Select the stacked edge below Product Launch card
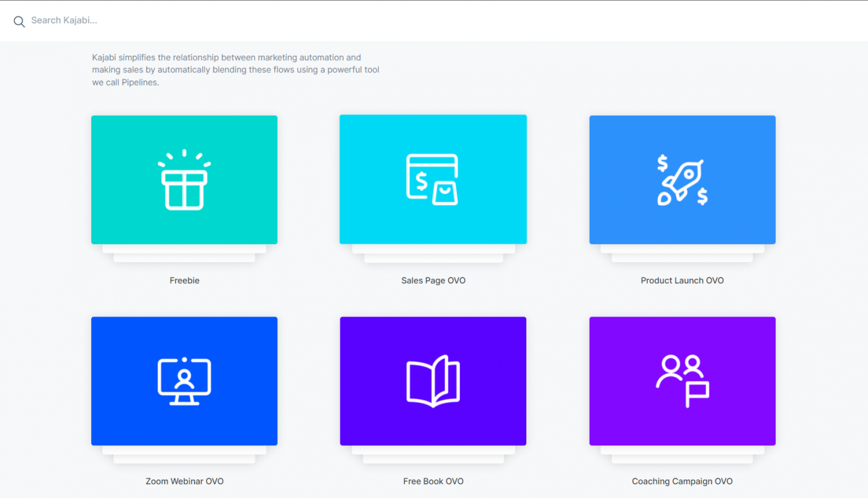 (x=682, y=253)
